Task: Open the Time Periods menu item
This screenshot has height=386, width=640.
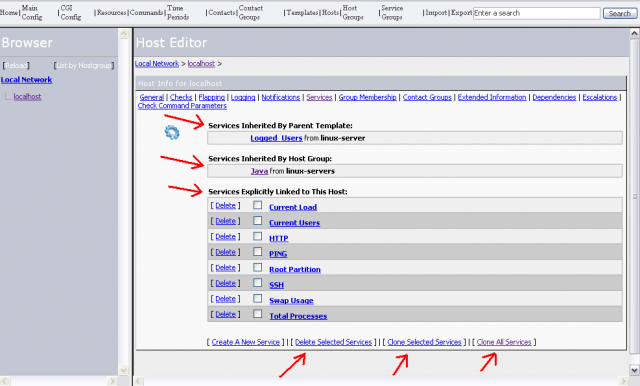Action: tap(178, 13)
